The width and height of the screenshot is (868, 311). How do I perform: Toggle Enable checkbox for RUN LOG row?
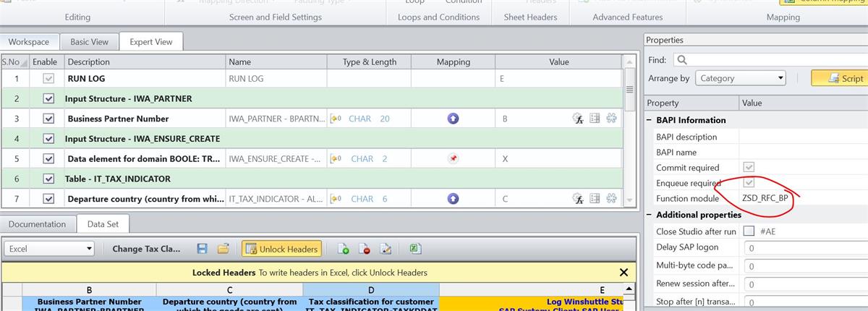48,79
